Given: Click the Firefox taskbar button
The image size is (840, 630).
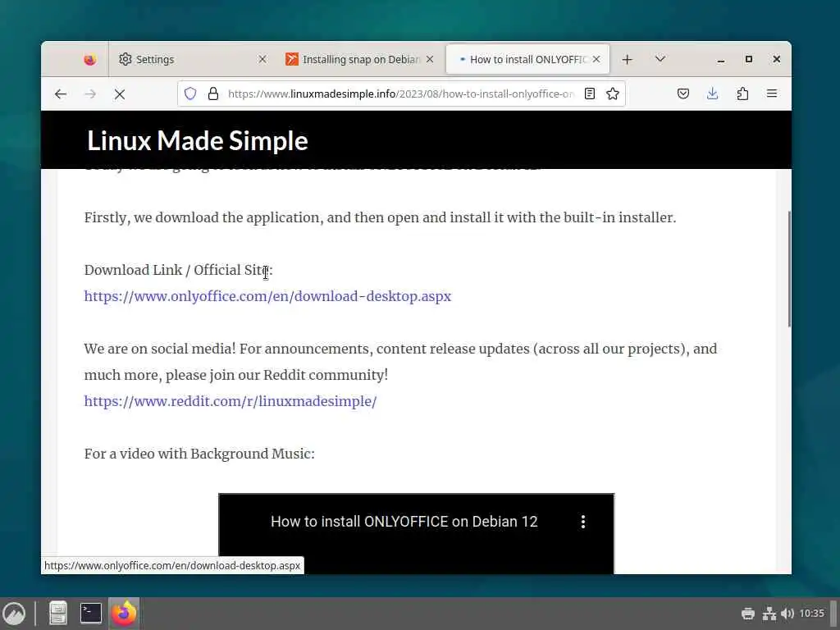Looking at the screenshot, I should tap(124, 614).
